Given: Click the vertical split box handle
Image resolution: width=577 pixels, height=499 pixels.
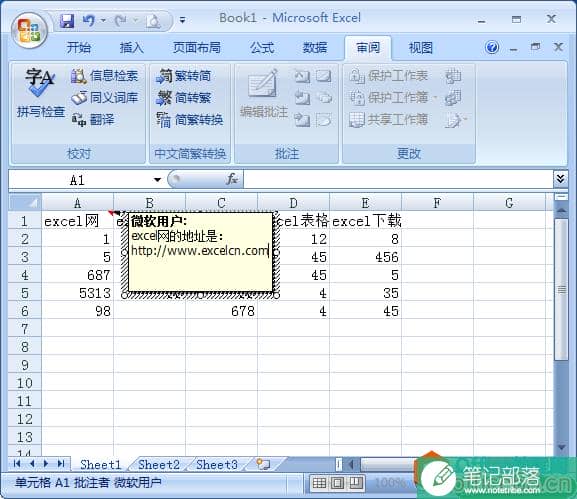Looking at the screenshot, I should (x=561, y=198).
